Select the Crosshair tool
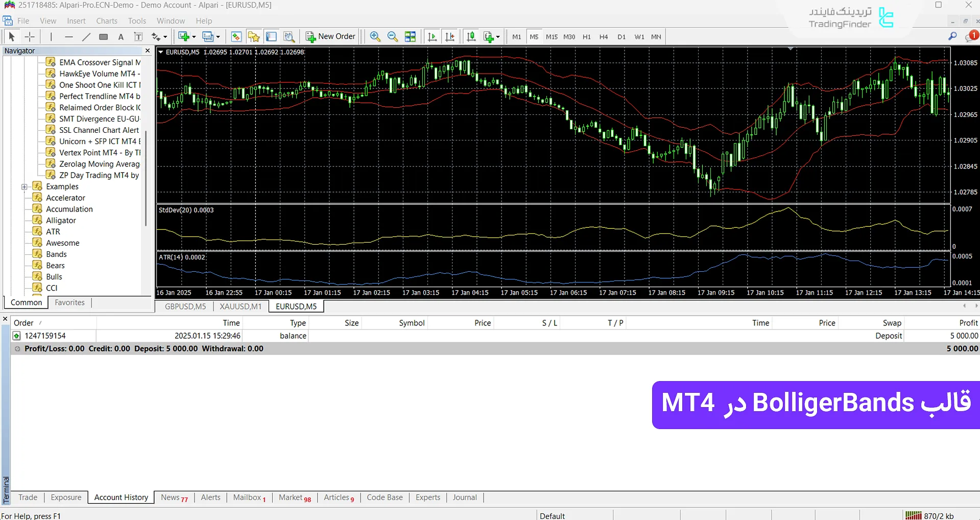Image resolution: width=980 pixels, height=520 pixels. pyautogui.click(x=30, y=37)
